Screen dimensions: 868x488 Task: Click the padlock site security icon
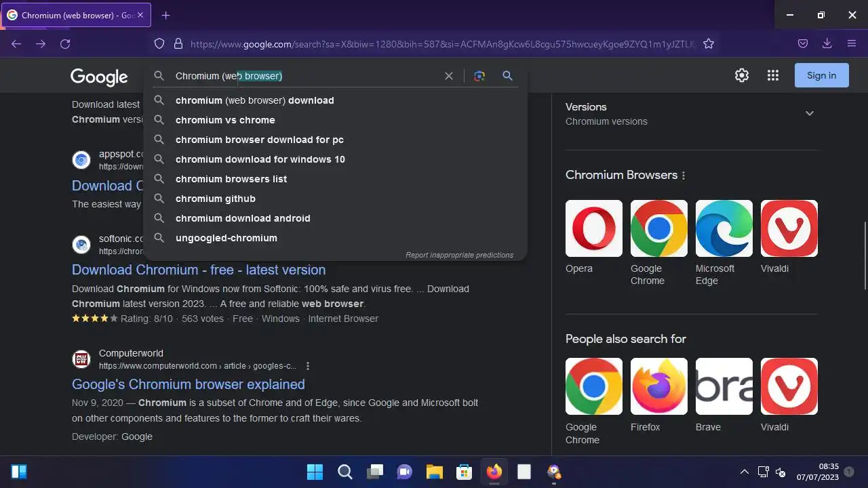click(x=178, y=43)
